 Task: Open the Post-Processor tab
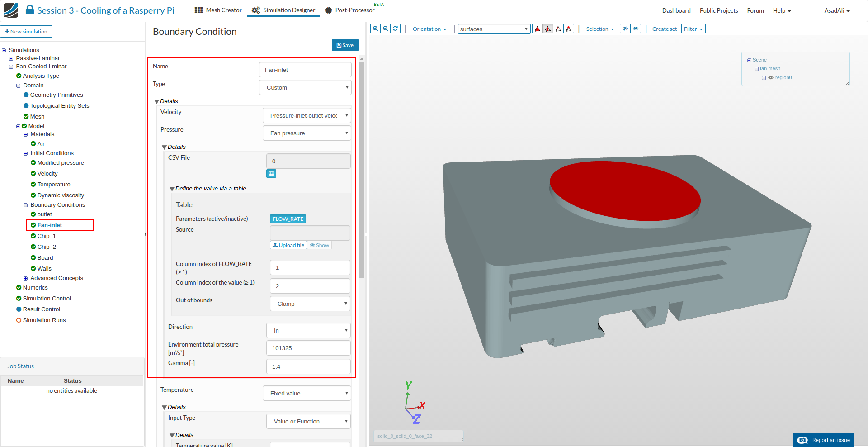point(349,10)
